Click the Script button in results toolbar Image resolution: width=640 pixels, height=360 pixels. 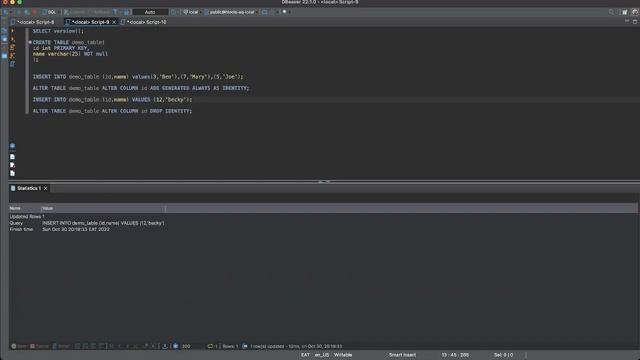(61, 346)
